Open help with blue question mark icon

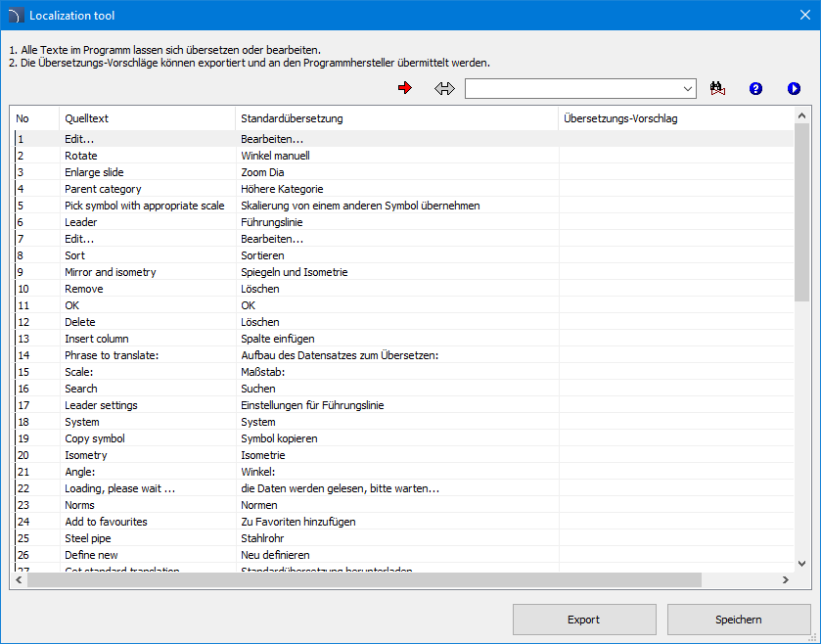tap(755, 89)
